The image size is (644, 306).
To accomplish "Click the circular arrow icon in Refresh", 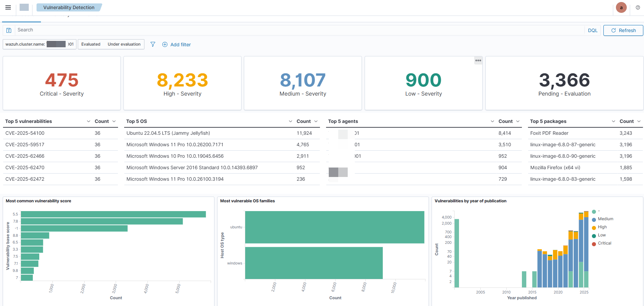I will pos(614,30).
